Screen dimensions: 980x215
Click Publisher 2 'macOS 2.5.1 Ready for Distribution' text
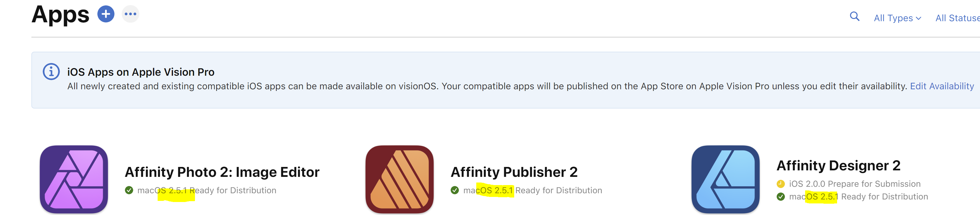coord(533,190)
